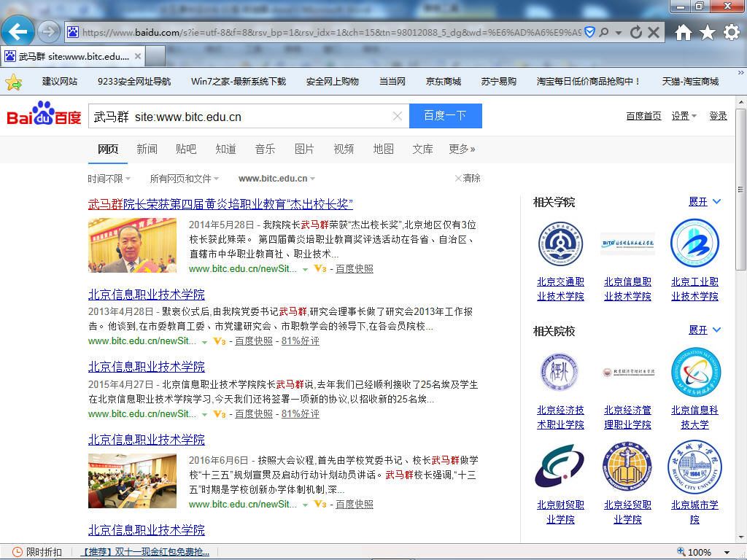Click the 北京经济技术职业学院 logo
Viewport: 747px width, 560px height.
tap(560, 372)
